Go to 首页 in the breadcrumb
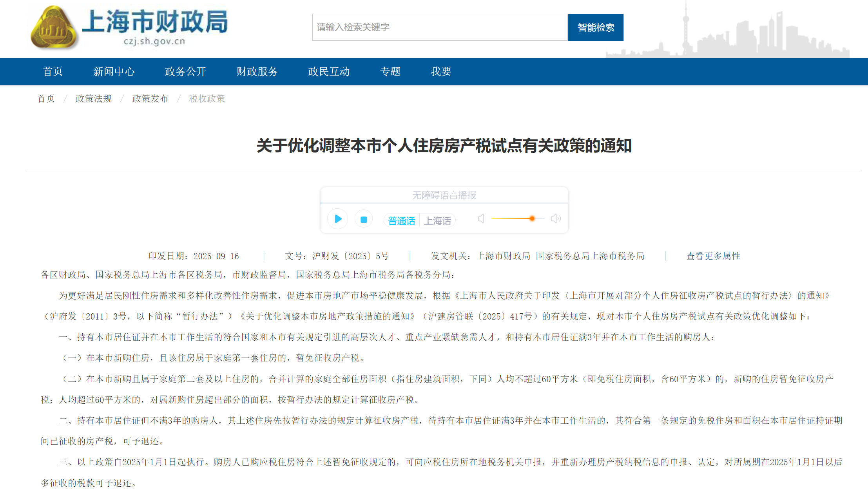The image size is (868, 502). (46, 99)
